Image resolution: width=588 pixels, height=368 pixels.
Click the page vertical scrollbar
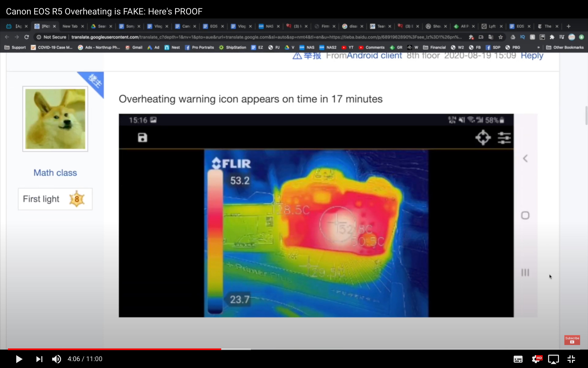pyautogui.click(x=586, y=116)
